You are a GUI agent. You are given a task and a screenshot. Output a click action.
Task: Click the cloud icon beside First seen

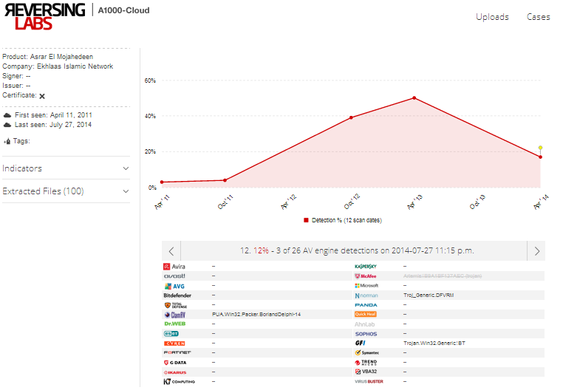7,115
